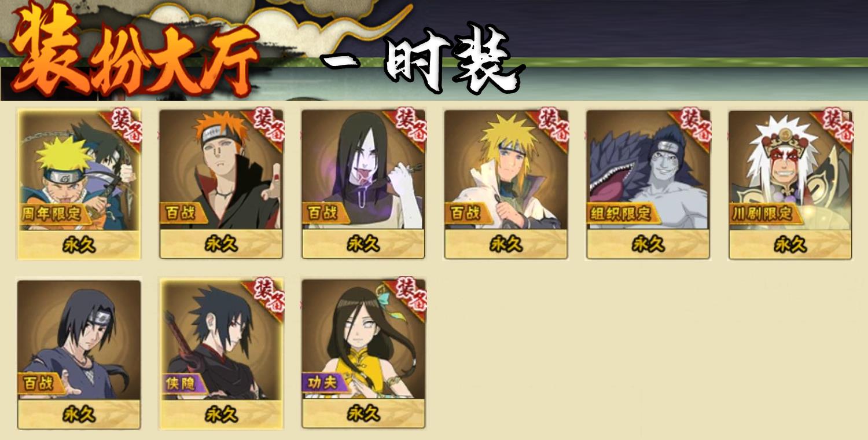Choose the orange-haired Pain 百战 costume
This screenshot has height=440, width=868.
221,184
